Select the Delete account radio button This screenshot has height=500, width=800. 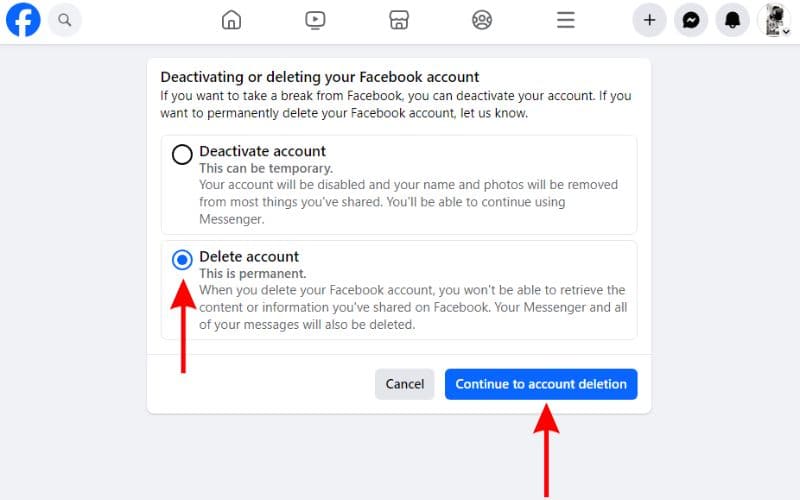pyautogui.click(x=182, y=260)
